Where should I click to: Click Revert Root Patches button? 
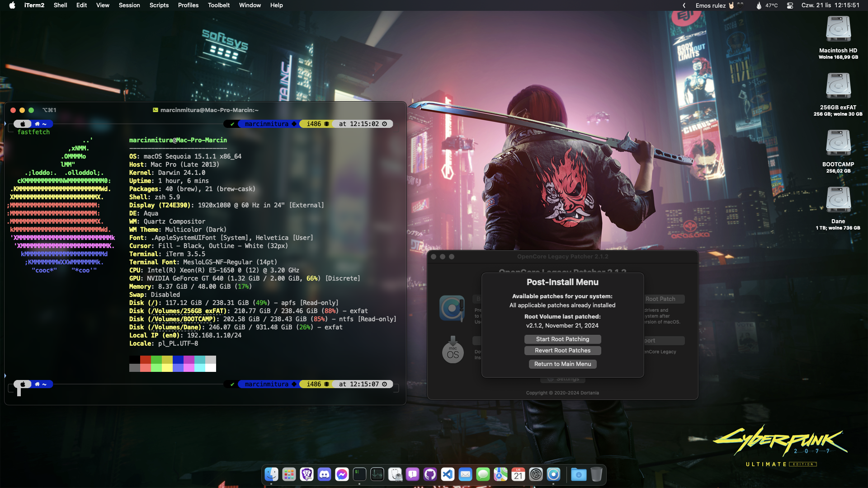[562, 350]
